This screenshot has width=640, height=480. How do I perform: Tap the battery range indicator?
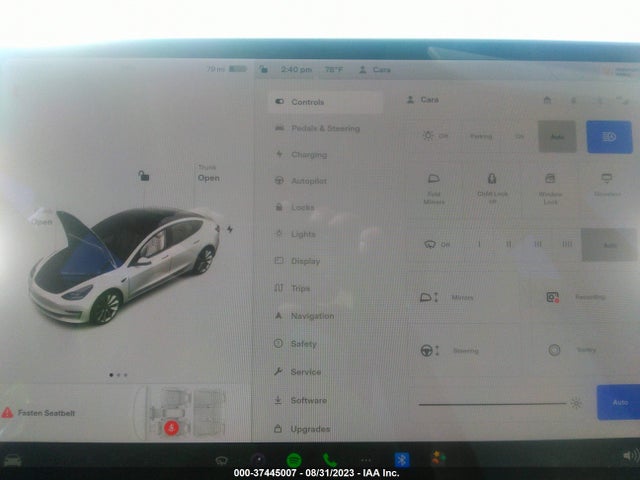(x=227, y=69)
